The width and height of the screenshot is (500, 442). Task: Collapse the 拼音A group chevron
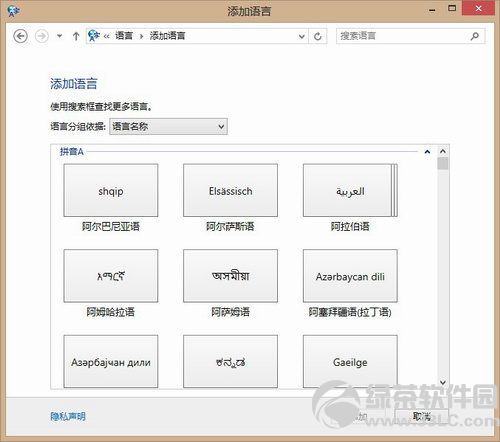click(x=427, y=152)
